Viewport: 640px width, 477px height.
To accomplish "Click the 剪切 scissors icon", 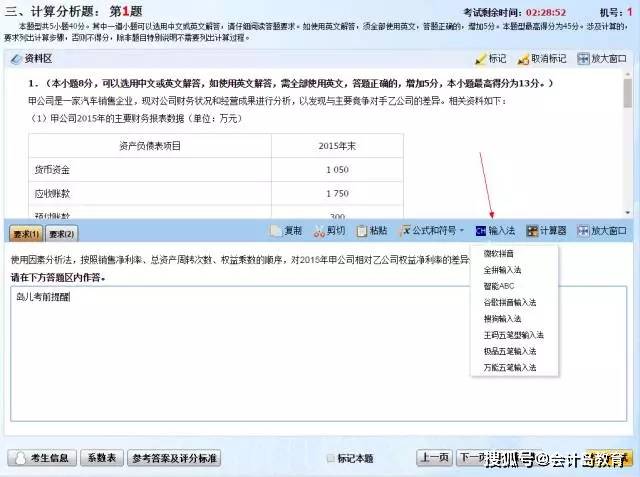I will pyautogui.click(x=319, y=231).
